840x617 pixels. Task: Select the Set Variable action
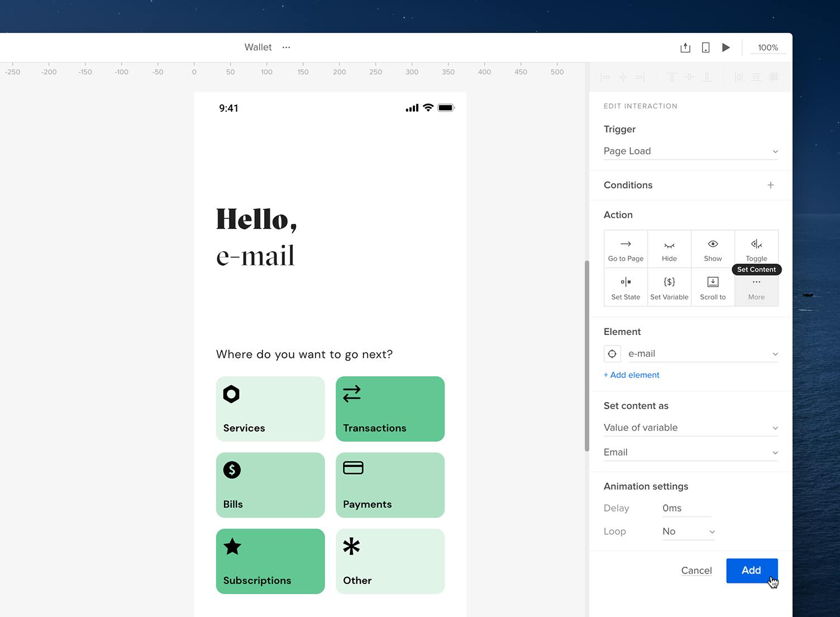(x=669, y=287)
